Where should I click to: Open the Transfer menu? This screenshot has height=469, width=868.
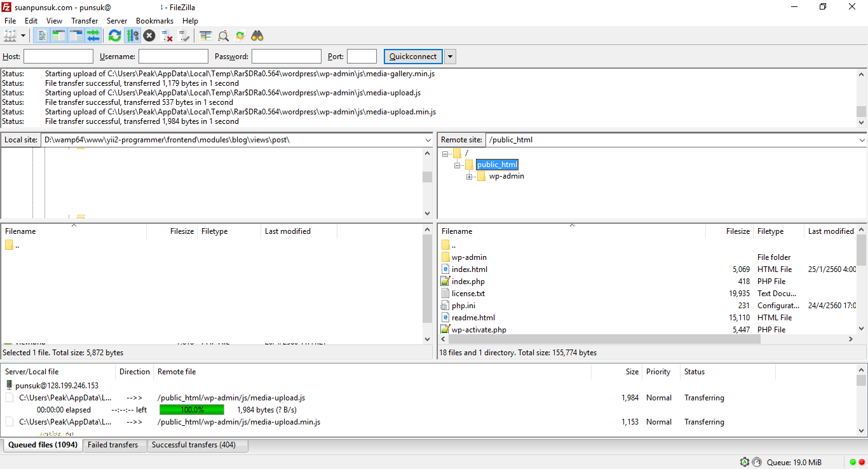pos(85,21)
